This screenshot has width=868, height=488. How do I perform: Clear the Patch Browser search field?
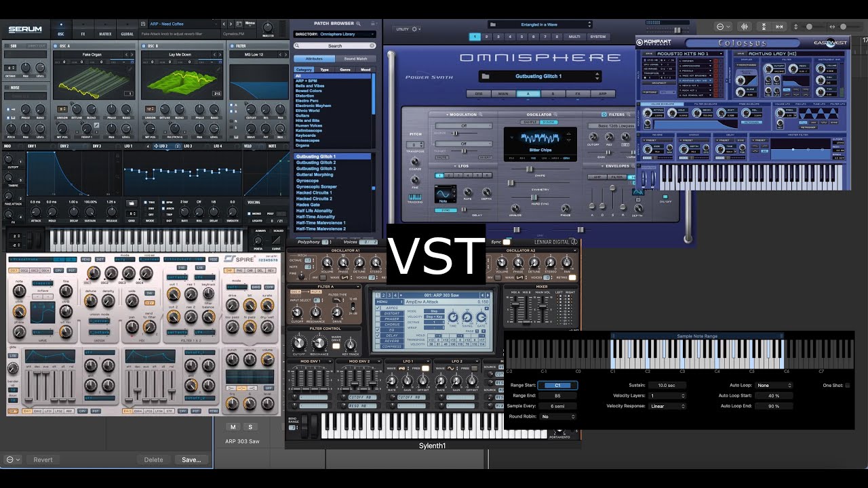click(x=372, y=45)
